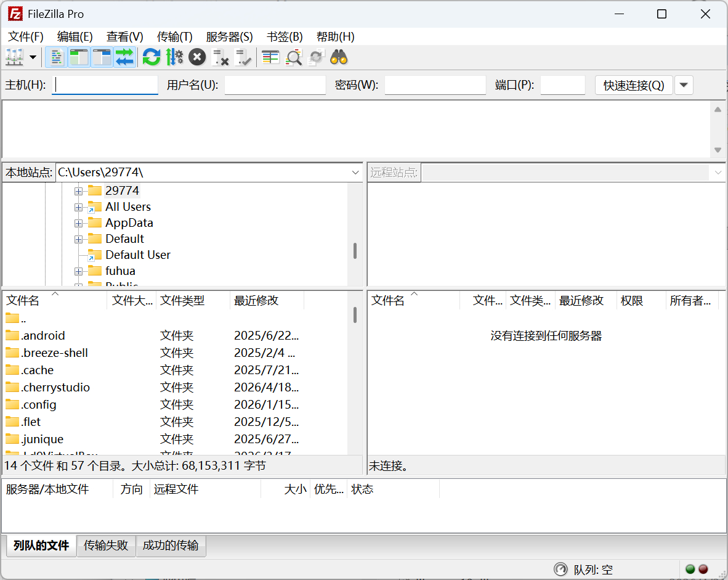Click the local tree scrollbar thumb
Screen dimensions: 728x580
coord(355,251)
